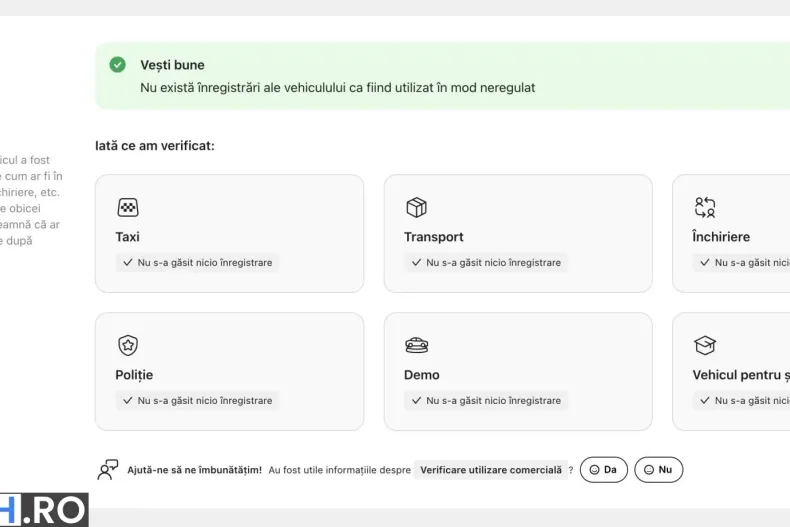Open the Poliție check card
The width and height of the screenshot is (790, 527).
[x=229, y=371]
